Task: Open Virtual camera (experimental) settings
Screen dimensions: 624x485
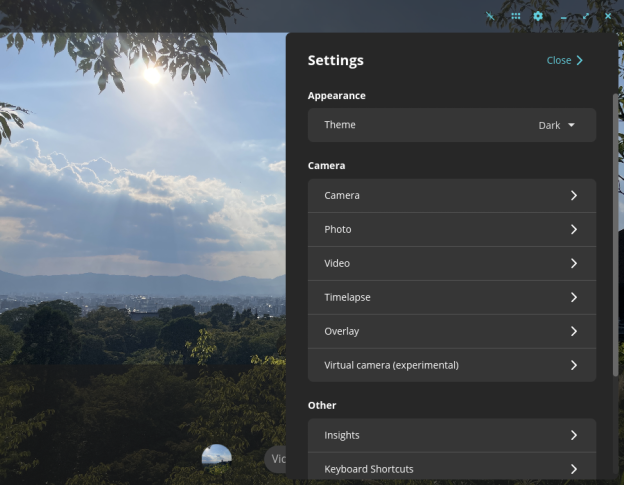Action: 452,365
